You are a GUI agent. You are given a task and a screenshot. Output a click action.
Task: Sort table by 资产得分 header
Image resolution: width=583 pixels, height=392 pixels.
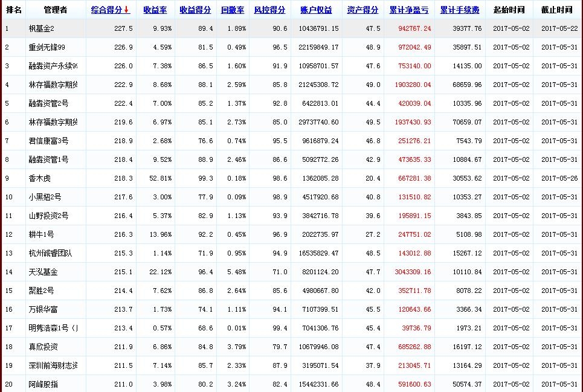point(362,10)
